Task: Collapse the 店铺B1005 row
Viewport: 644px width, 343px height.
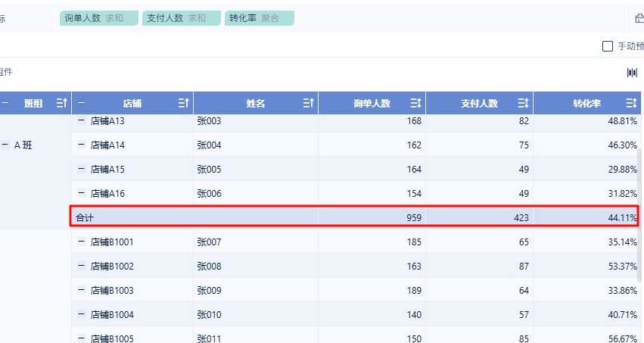Action: pyautogui.click(x=81, y=338)
